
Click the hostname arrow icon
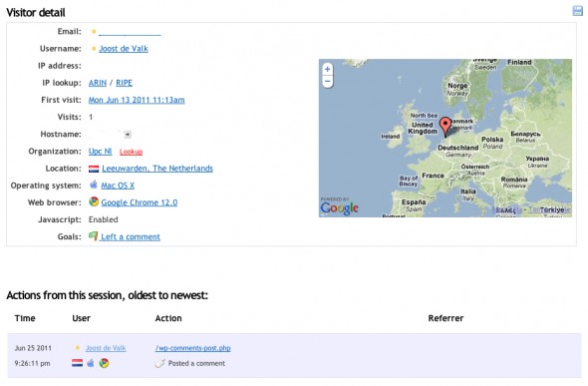[128, 135]
